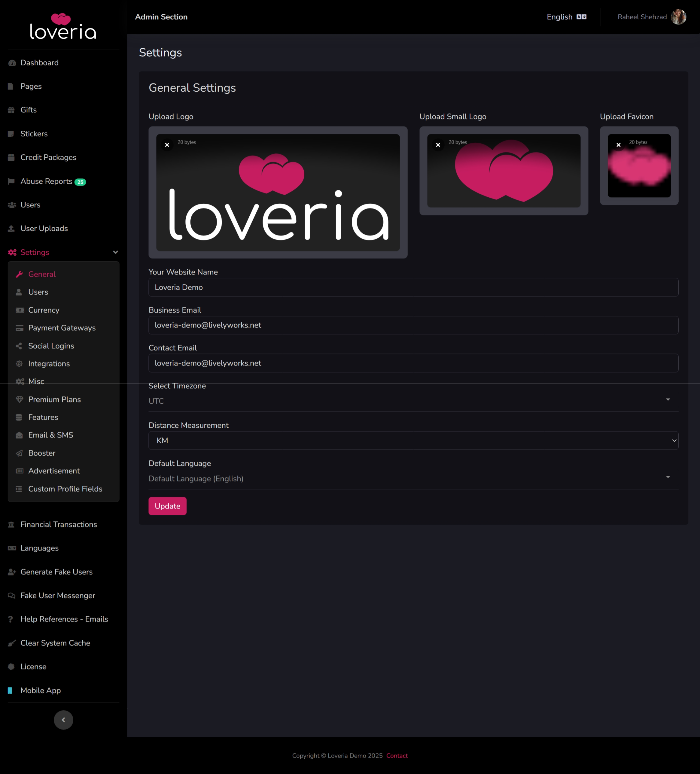Viewport: 700px width, 774px height.
Task: Click the Dashboard gauge icon
Action: (x=12, y=63)
